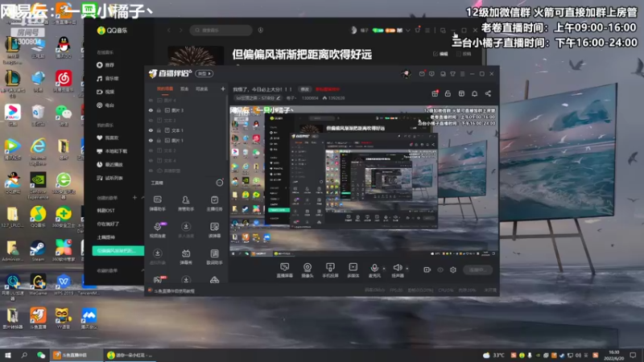The height and width of the screenshot is (362, 644).
Task: Add a 多媒体 media source
Action: pos(353,270)
